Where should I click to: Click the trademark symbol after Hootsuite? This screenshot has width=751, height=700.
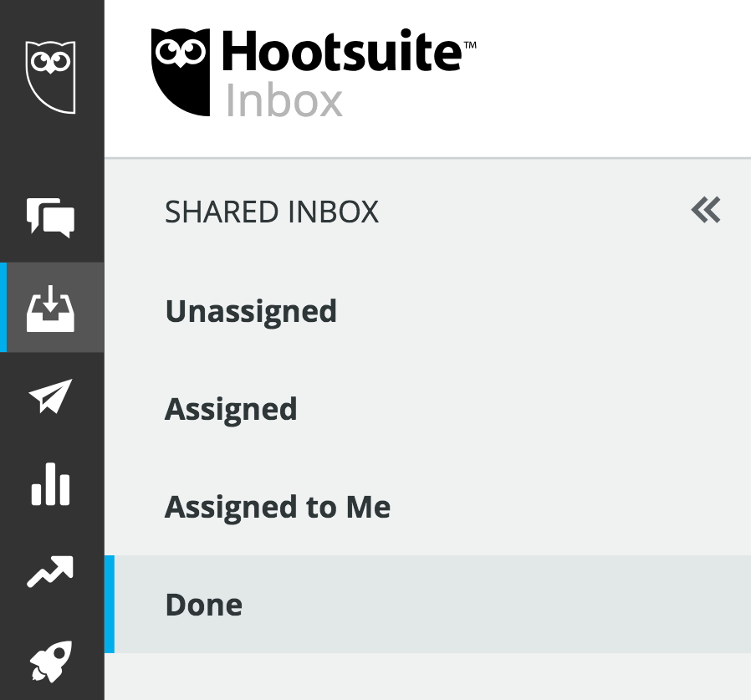(x=469, y=43)
